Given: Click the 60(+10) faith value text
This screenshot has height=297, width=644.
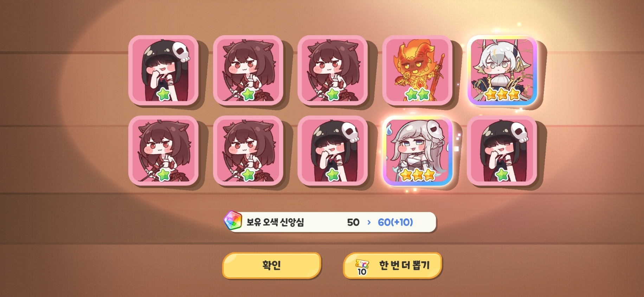Looking at the screenshot, I should pyautogui.click(x=395, y=222).
